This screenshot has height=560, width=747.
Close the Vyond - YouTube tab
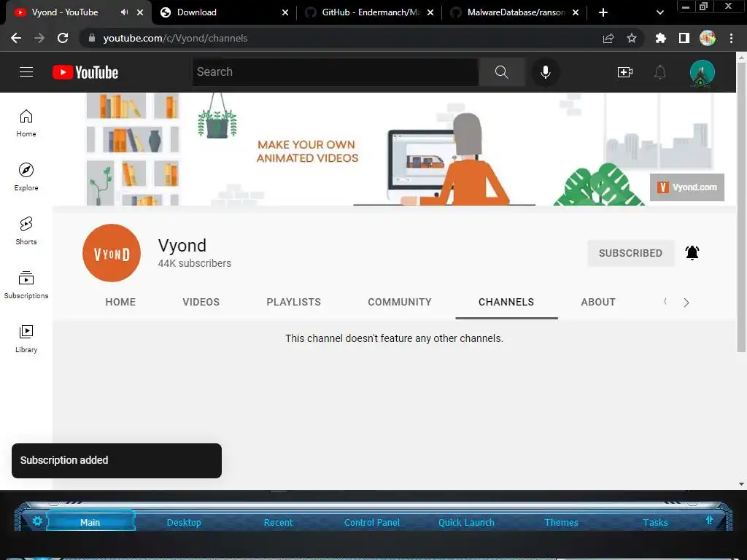click(140, 12)
